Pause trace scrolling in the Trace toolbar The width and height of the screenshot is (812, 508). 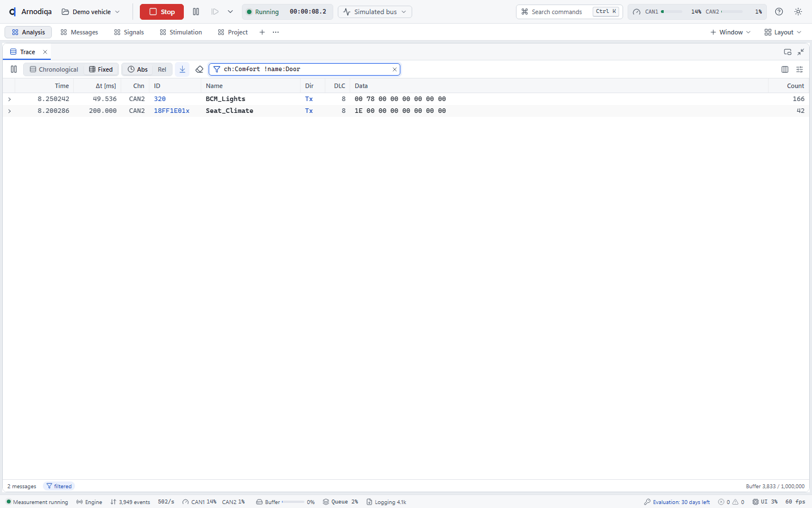point(14,69)
